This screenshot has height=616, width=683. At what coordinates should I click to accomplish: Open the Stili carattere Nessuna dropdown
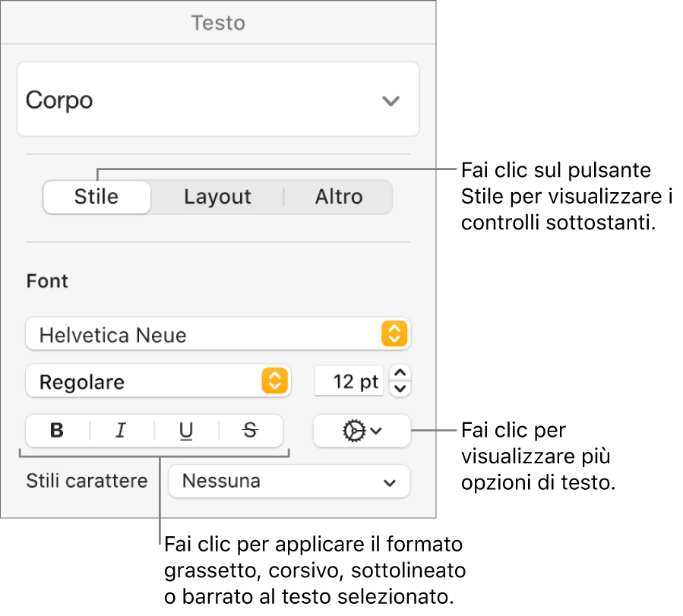289,481
